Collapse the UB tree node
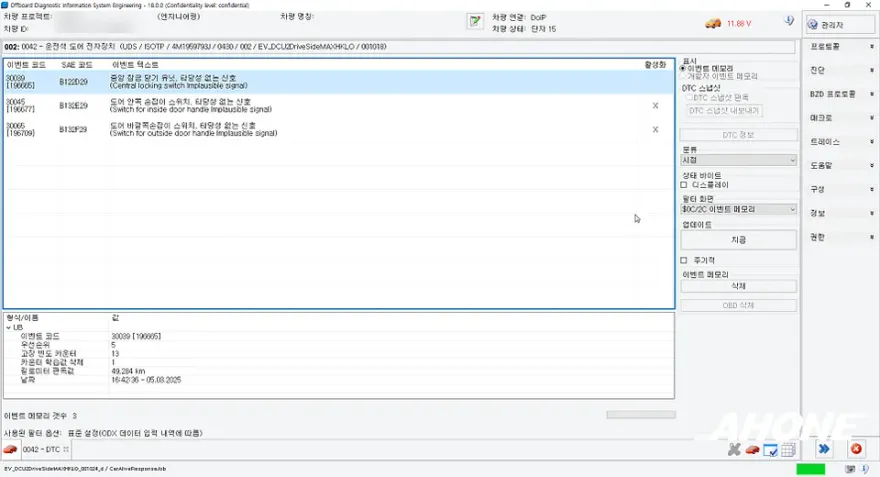880x477 pixels. (x=8, y=328)
